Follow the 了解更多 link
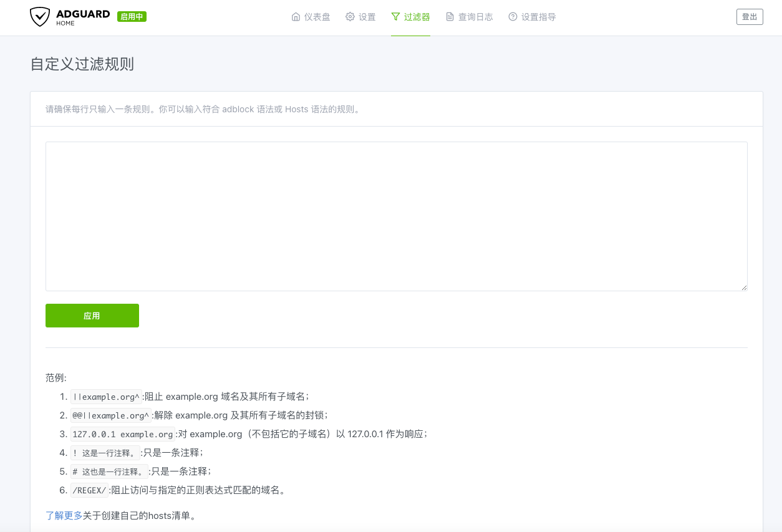The image size is (782, 532). click(x=64, y=515)
